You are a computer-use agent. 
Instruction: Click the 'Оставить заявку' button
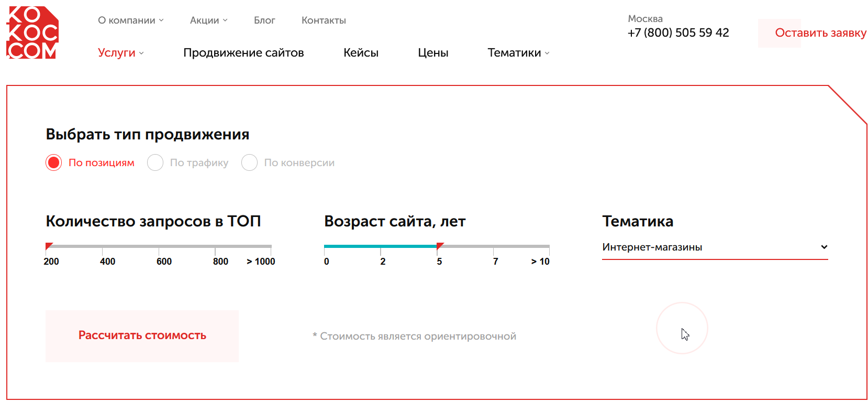813,33
